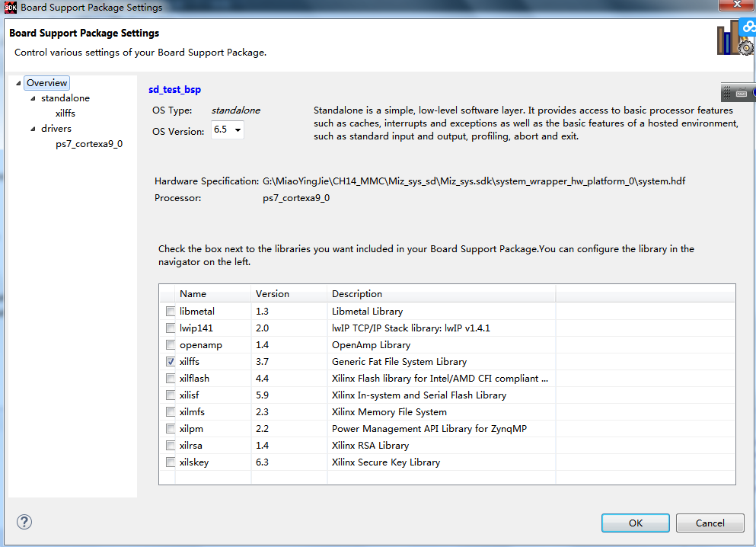The image size is (756, 547).
Task: Click the Libmetal Library description
Action: tap(368, 312)
